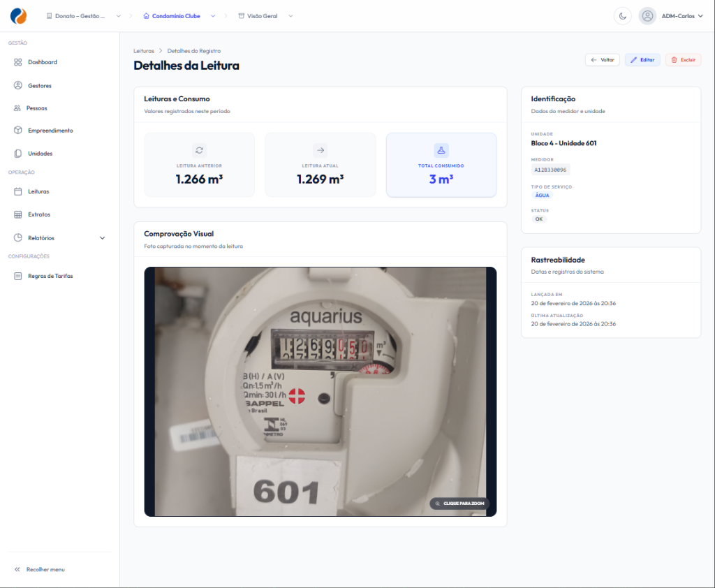Click the water meter photo
Viewport: 715px width, 588px height.
320,391
